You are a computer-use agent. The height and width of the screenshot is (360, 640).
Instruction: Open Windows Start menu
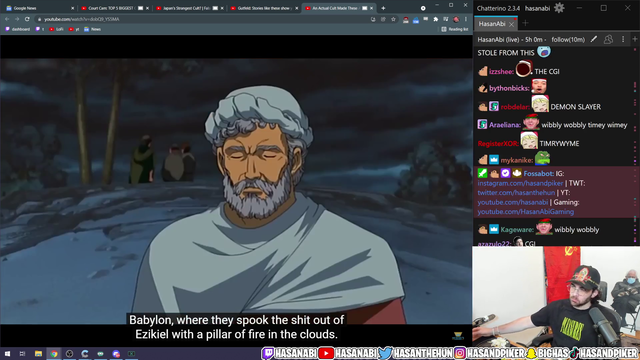point(7,353)
